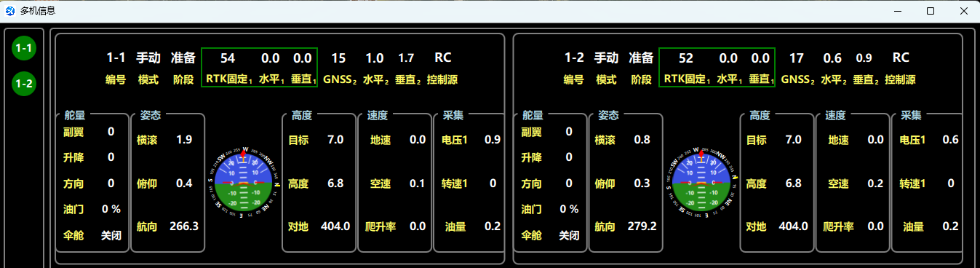The width and height of the screenshot is (980, 268).
Task: Click the RC control source in panel 1-1
Action: click(x=443, y=58)
